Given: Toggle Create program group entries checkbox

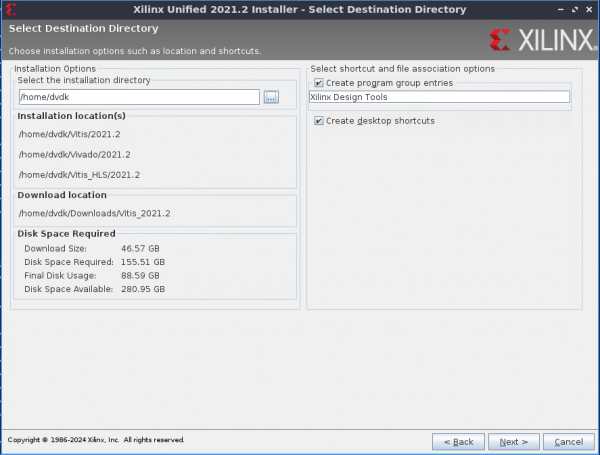Looking at the screenshot, I should 319,83.
